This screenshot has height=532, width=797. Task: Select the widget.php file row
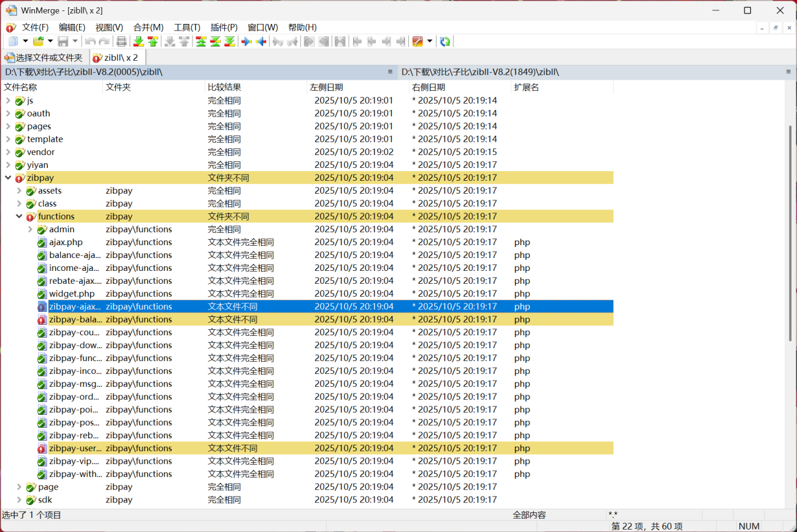point(72,294)
